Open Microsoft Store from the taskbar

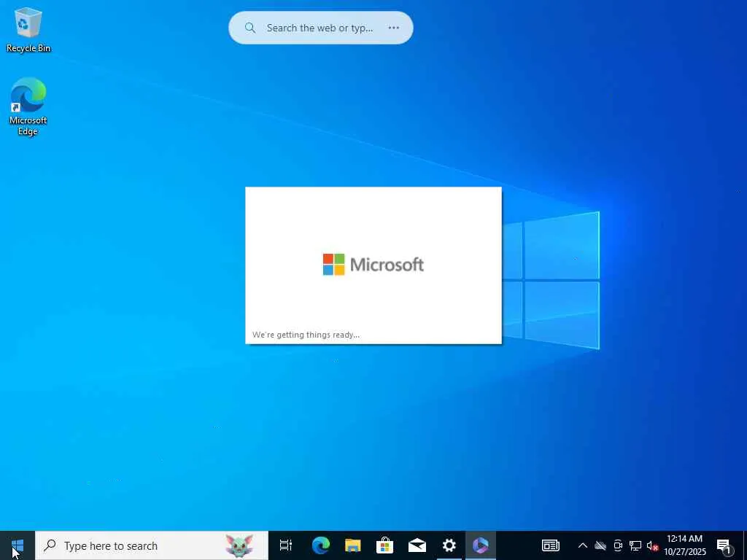[385, 545]
